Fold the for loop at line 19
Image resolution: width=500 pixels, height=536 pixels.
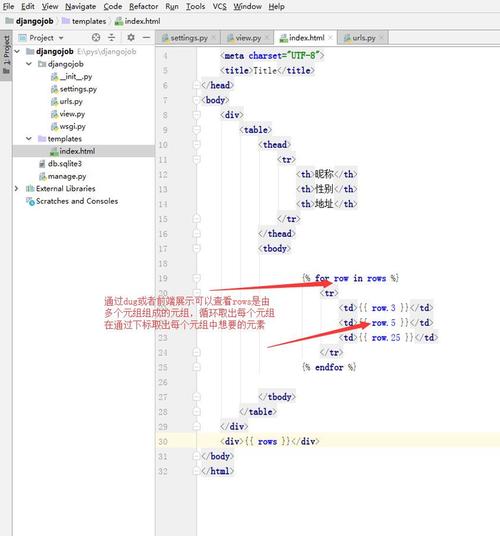(197, 278)
